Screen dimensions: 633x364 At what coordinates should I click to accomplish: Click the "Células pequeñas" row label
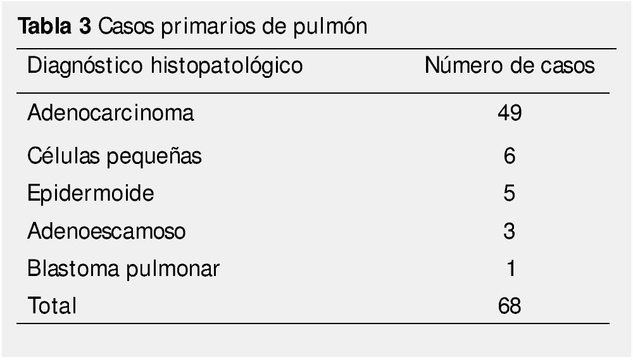[114, 156]
